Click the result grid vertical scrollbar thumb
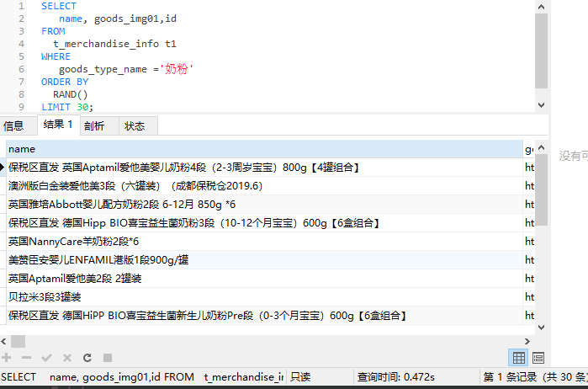Viewport: 588px width, 389px height. click(x=541, y=189)
